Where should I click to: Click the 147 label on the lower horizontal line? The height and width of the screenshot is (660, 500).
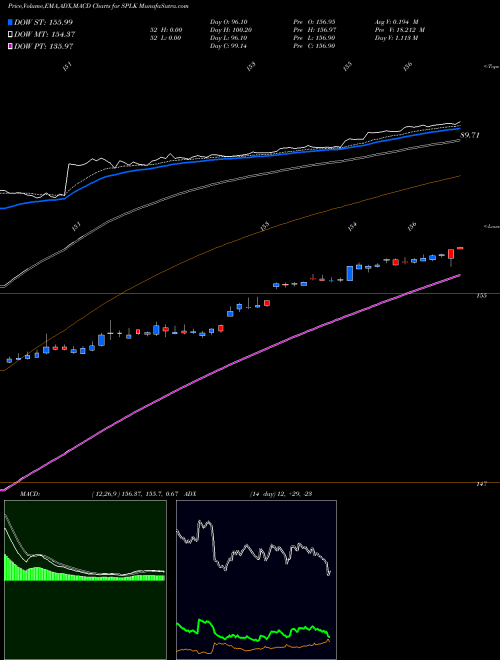[x=481, y=484]
